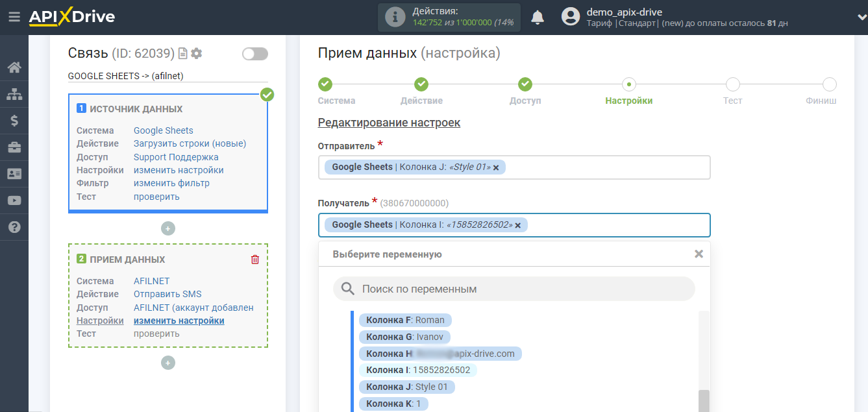Go to home in sidebar

click(x=14, y=67)
